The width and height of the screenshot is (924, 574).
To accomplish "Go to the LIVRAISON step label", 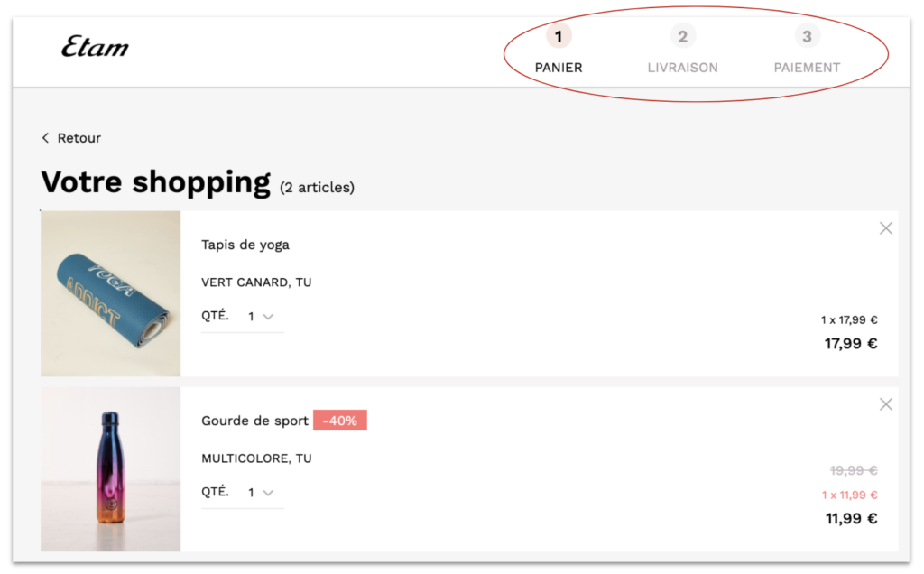I will coord(683,68).
